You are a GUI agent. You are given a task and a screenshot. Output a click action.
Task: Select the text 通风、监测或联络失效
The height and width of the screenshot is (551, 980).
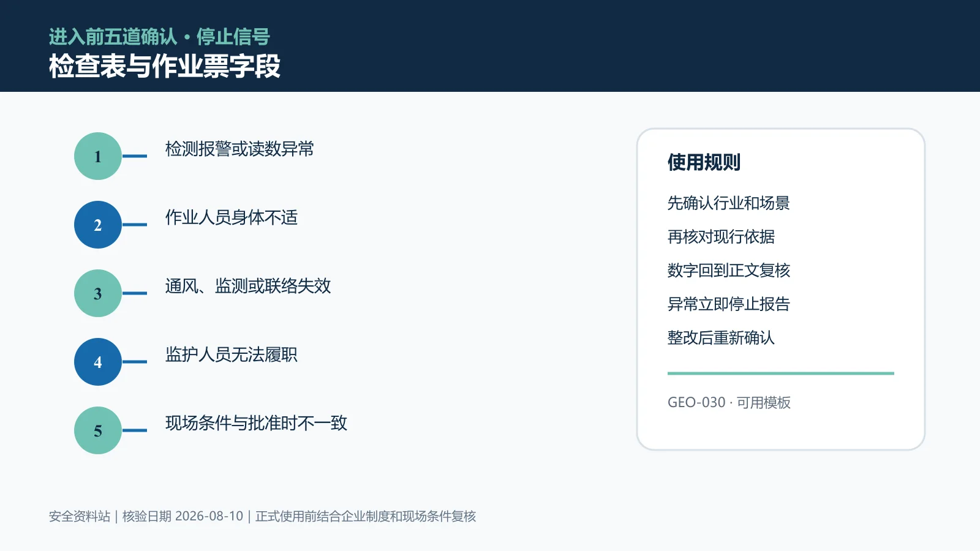248,286
